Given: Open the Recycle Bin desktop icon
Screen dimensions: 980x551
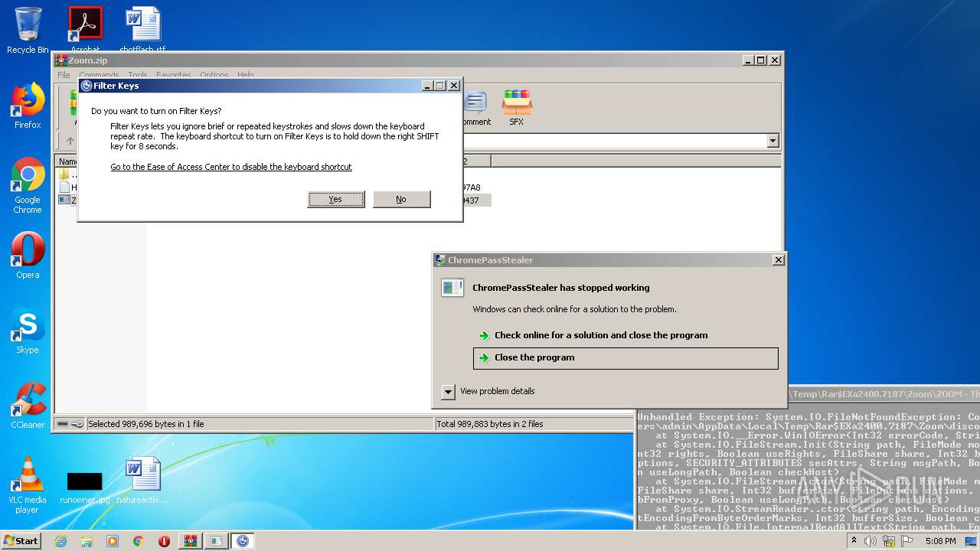Looking at the screenshot, I should pyautogui.click(x=28, y=30).
